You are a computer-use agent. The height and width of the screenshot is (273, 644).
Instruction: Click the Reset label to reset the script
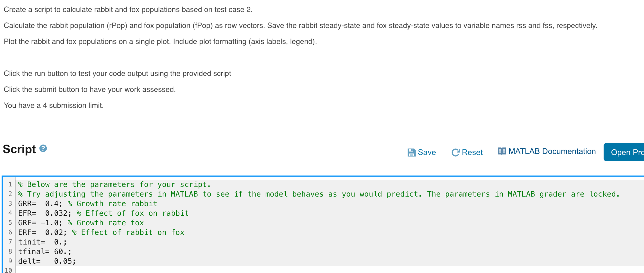pyautogui.click(x=472, y=152)
